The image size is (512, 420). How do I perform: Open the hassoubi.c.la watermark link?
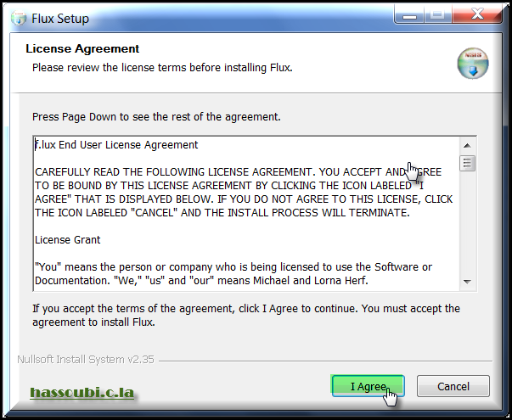point(82,392)
